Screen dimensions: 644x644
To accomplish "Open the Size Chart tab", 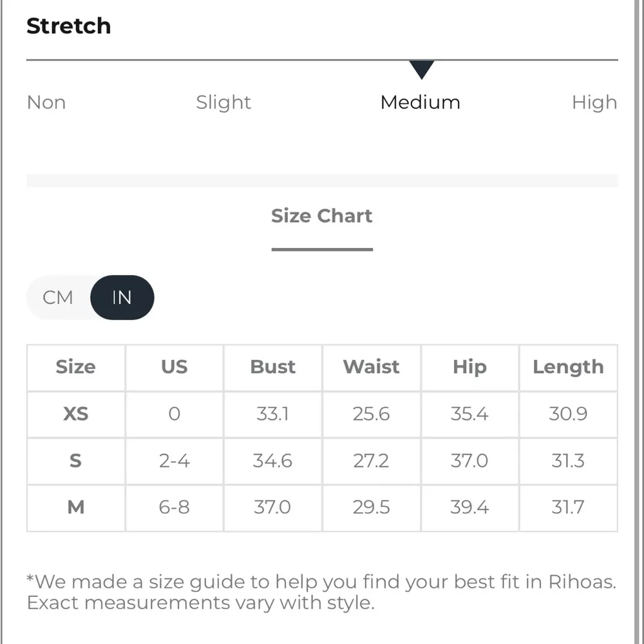I will pos(322,216).
